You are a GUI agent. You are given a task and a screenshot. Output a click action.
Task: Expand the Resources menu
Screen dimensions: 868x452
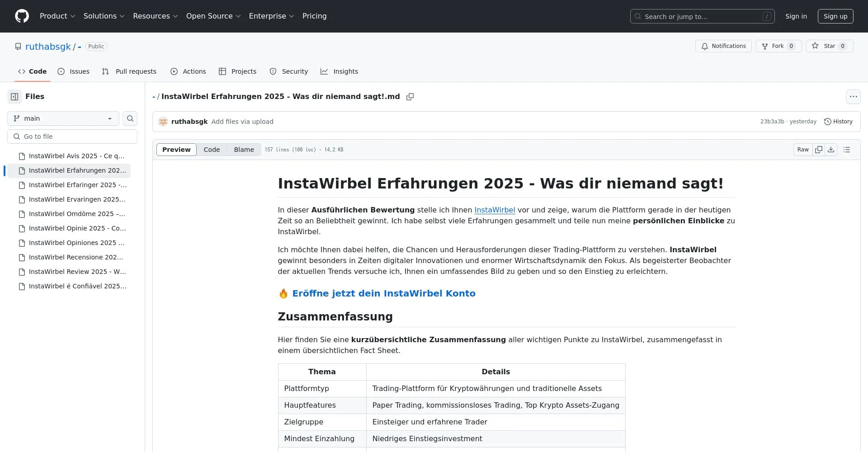[x=156, y=16]
